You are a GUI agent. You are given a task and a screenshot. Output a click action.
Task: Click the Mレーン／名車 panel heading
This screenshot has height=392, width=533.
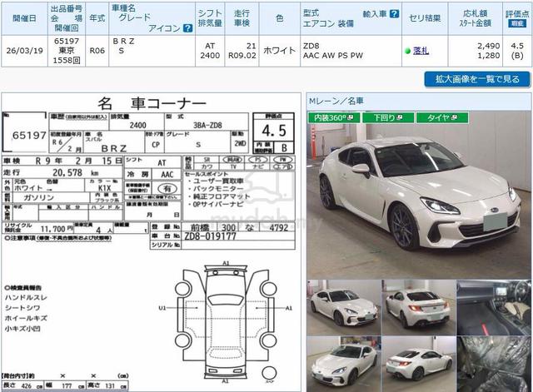click(x=336, y=101)
